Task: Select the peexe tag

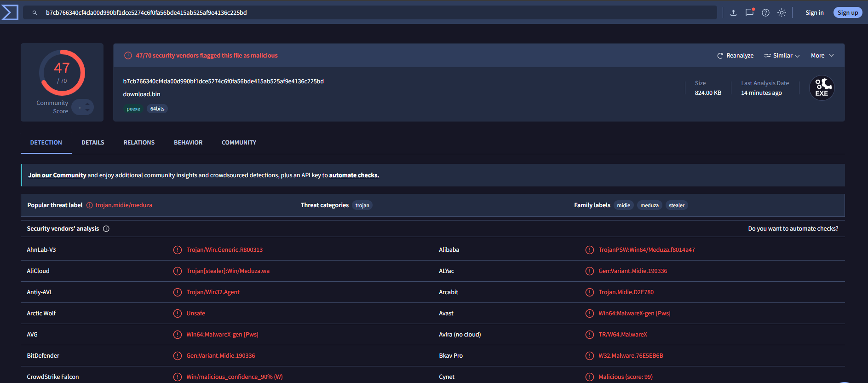Action: [133, 109]
